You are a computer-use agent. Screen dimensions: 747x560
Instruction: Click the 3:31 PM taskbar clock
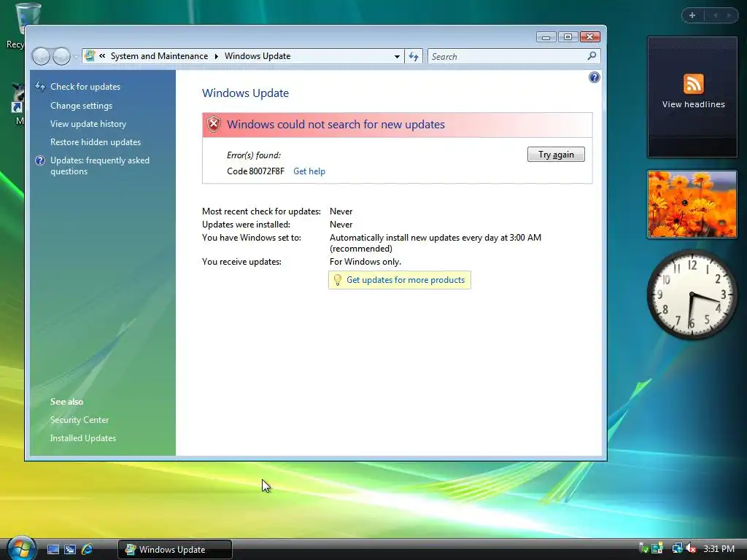coord(719,548)
